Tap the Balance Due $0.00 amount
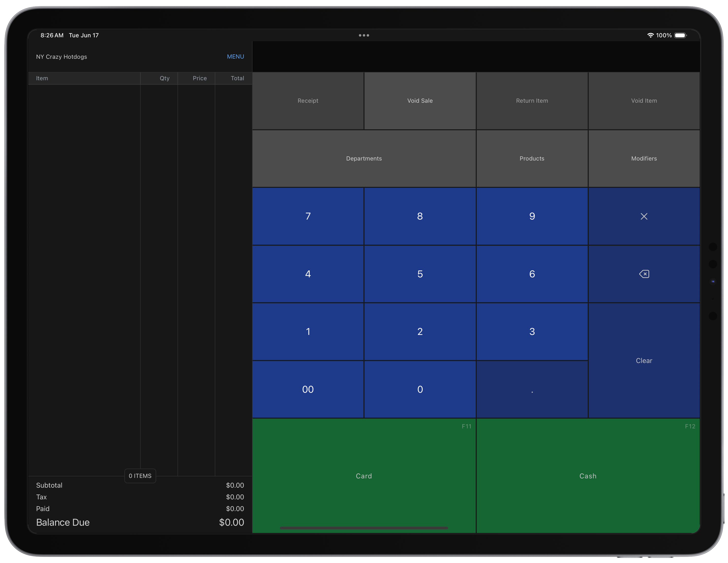 [x=231, y=522]
